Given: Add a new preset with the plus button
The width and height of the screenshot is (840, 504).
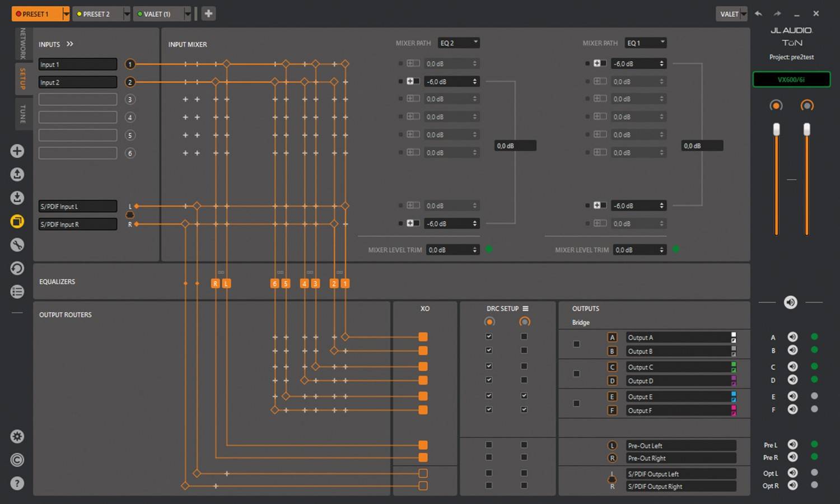Looking at the screenshot, I should click(208, 13).
